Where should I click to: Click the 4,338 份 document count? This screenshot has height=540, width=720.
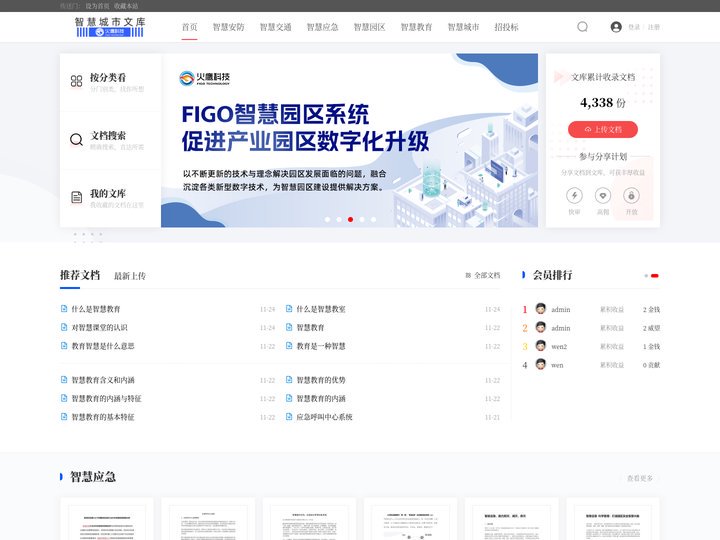(x=603, y=102)
